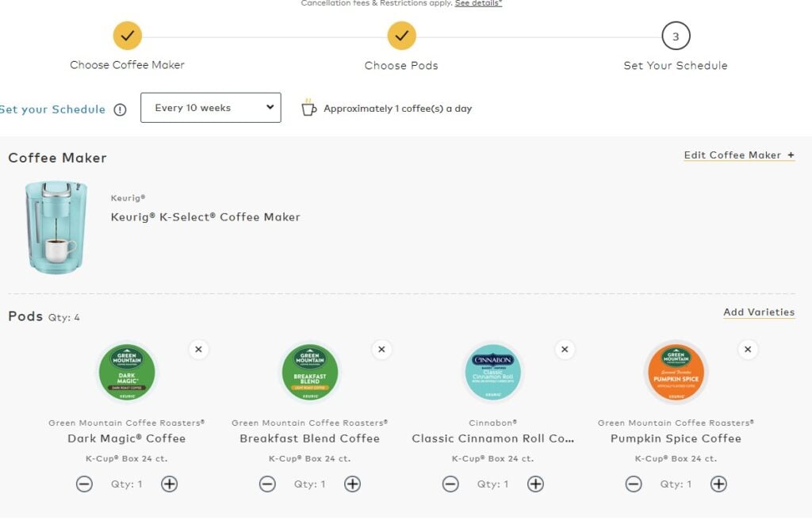Decrease Breakfast Blend Coffee quantity
The height and width of the screenshot is (521, 812).
(267, 484)
